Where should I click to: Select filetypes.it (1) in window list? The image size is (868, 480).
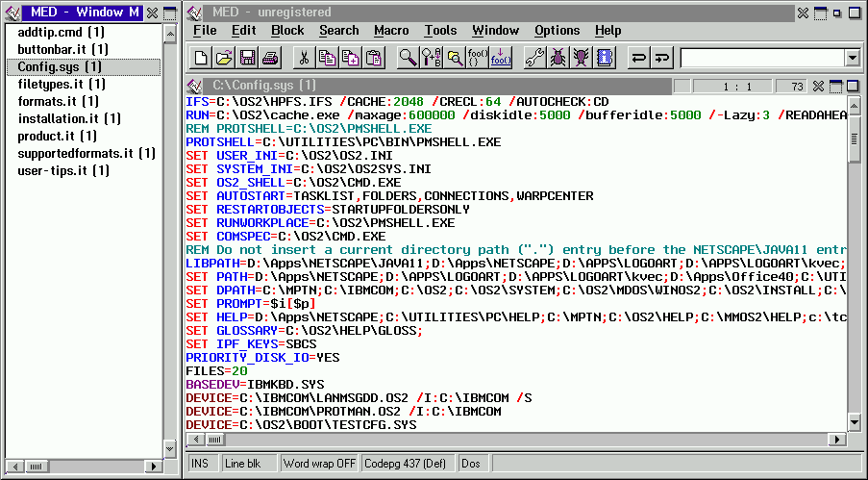(62, 85)
